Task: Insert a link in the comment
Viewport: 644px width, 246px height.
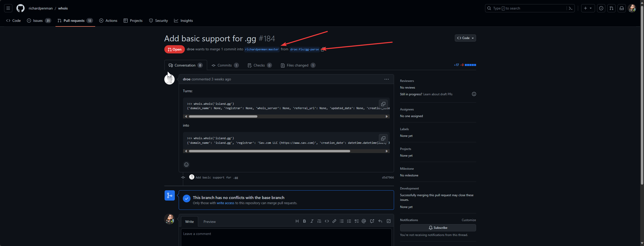Action: 334,221
